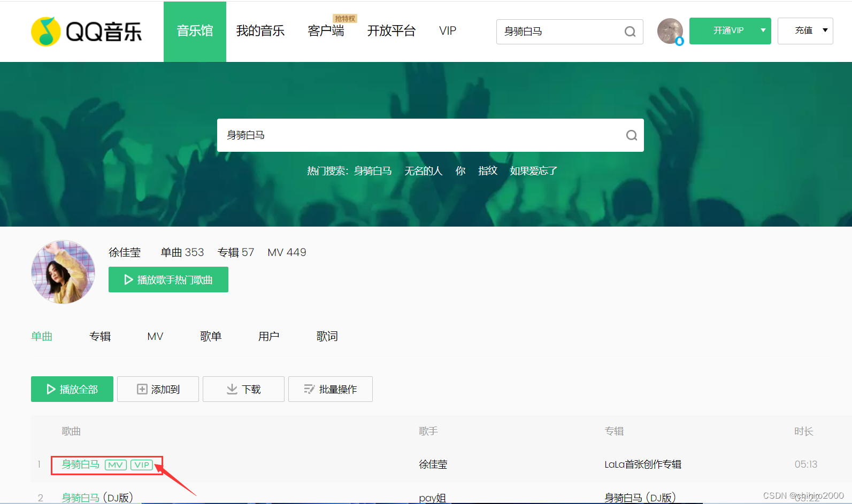This screenshot has width=852, height=504.
Task: Open album LaLa首张创作专辑
Action: (x=643, y=464)
